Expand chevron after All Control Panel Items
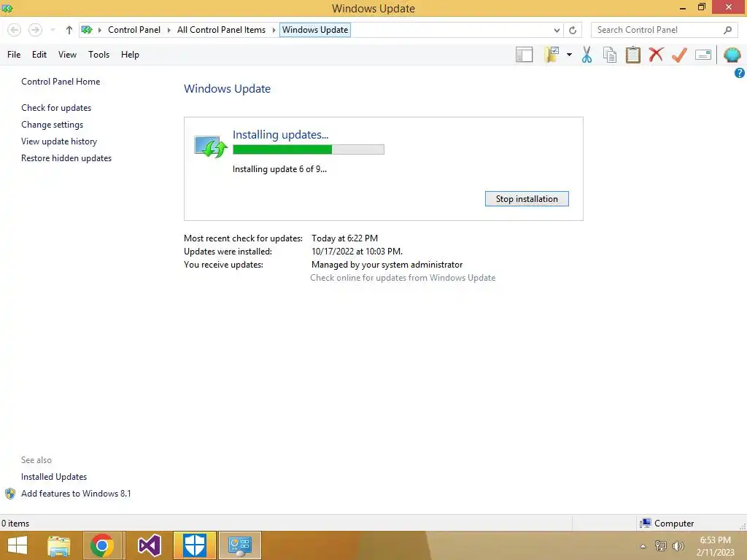 point(274,30)
